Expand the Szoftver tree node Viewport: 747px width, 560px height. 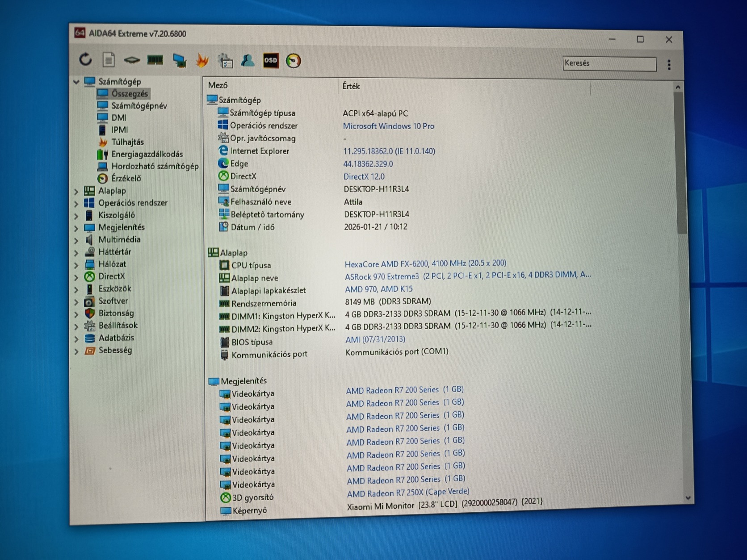tap(76, 302)
